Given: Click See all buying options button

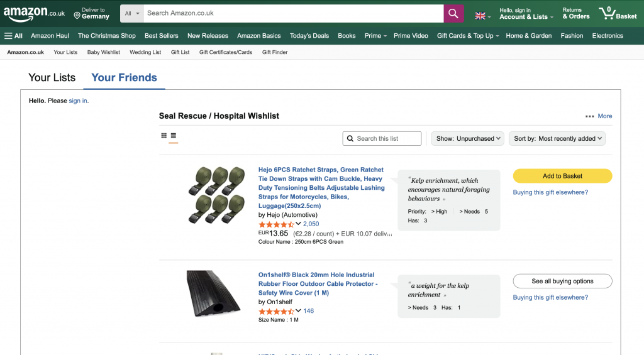Looking at the screenshot, I should (562, 281).
